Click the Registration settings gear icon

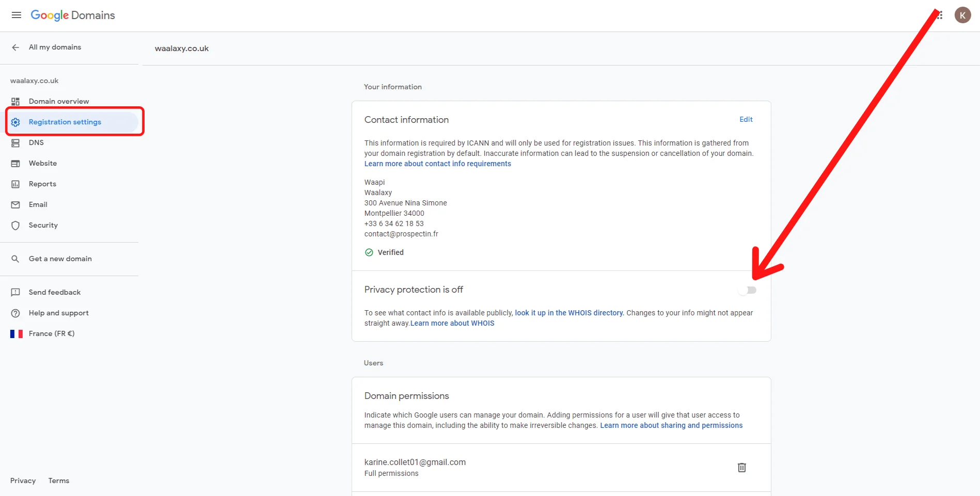click(15, 122)
